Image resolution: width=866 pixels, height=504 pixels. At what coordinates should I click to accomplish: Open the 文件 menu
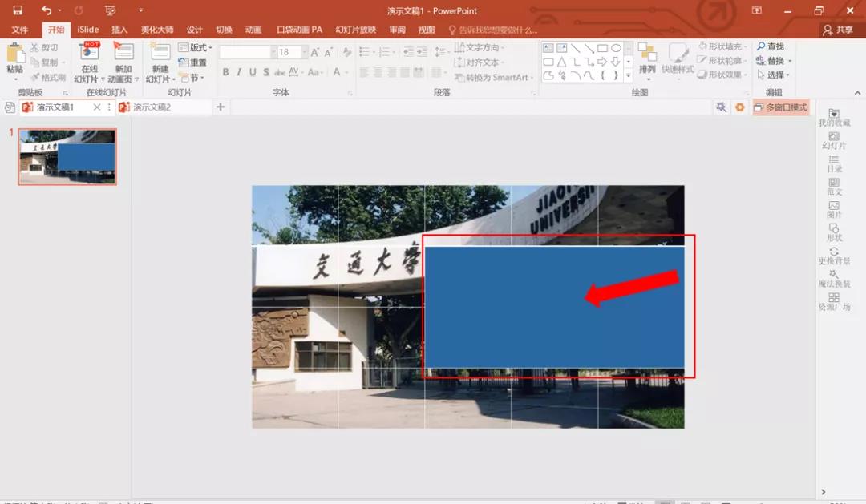pyautogui.click(x=19, y=30)
